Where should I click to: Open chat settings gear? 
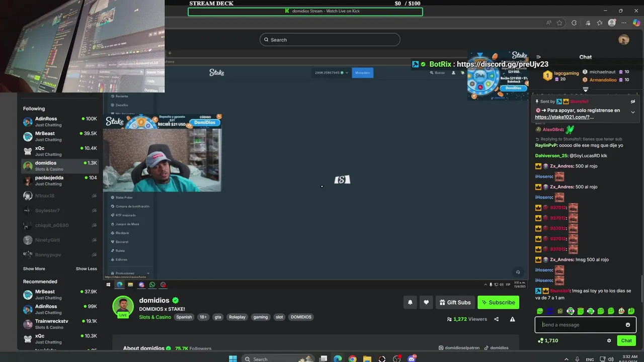pyautogui.click(x=609, y=340)
